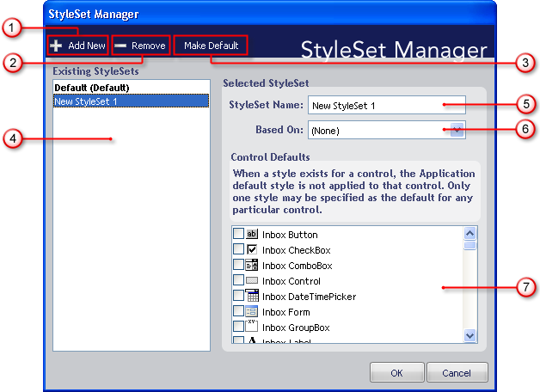
Task: Check the Inbox Form default checkbox
Action: click(x=238, y=311)
